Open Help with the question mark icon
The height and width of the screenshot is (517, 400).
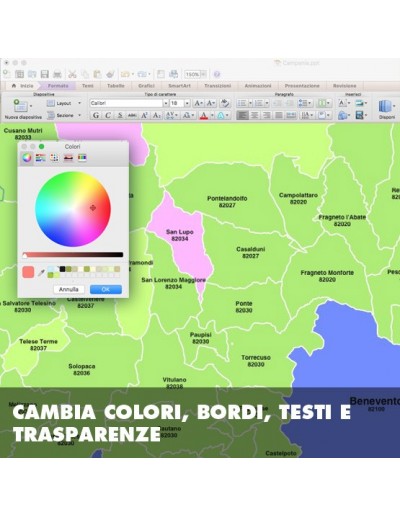point(217,74)
